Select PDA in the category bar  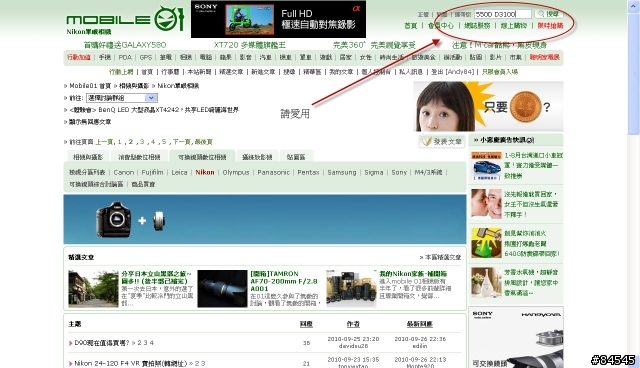click(125, 58)
